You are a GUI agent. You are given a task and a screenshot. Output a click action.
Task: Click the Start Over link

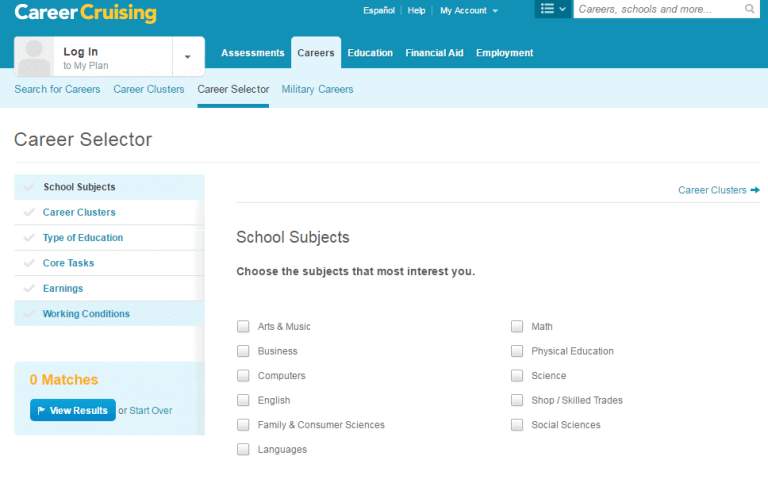[x=151, y=410]
